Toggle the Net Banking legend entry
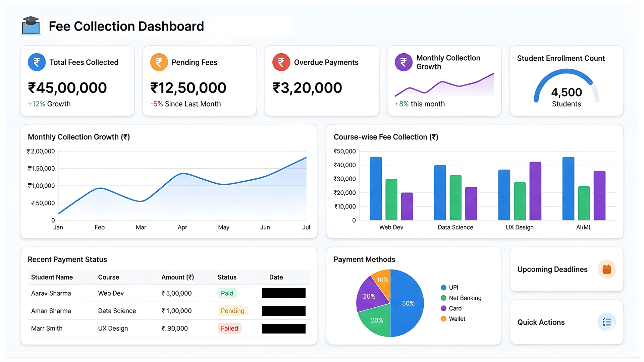 462,298
